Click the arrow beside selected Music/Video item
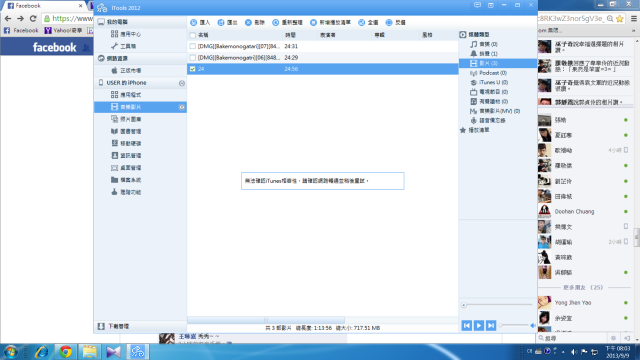 pos(182,107)
